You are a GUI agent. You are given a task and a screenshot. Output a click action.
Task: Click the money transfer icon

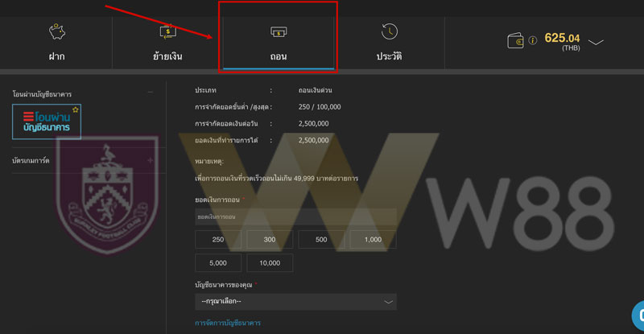tap(167, 31)
